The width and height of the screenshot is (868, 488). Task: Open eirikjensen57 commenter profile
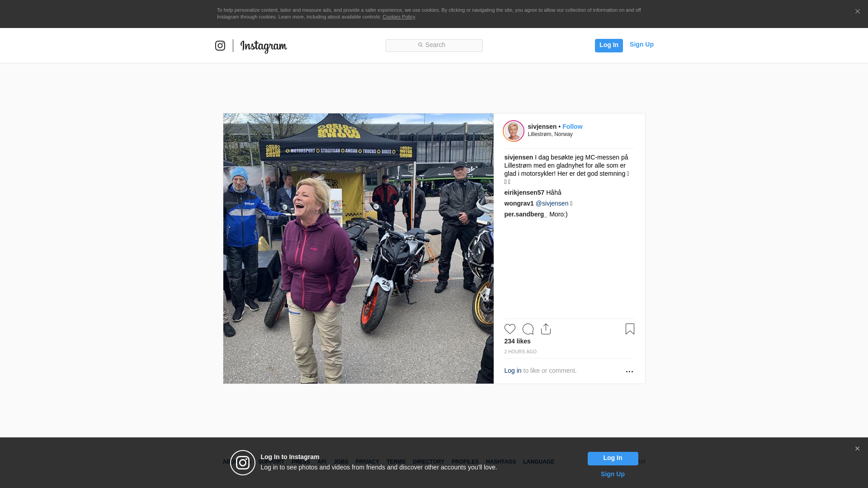point(524,192)
